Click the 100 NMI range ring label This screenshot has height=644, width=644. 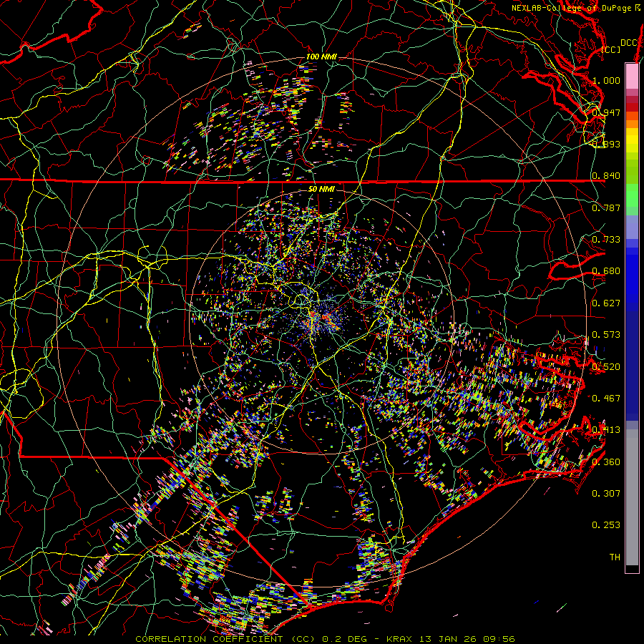click(x=321, y=57)
